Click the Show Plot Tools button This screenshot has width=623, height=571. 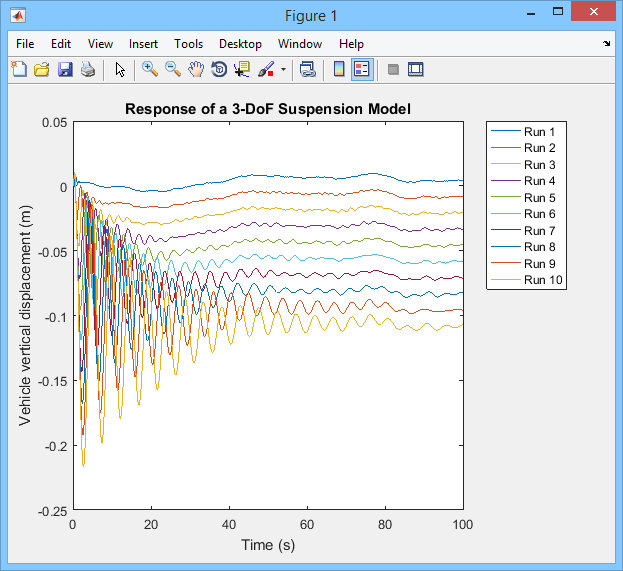pos(416,69)
